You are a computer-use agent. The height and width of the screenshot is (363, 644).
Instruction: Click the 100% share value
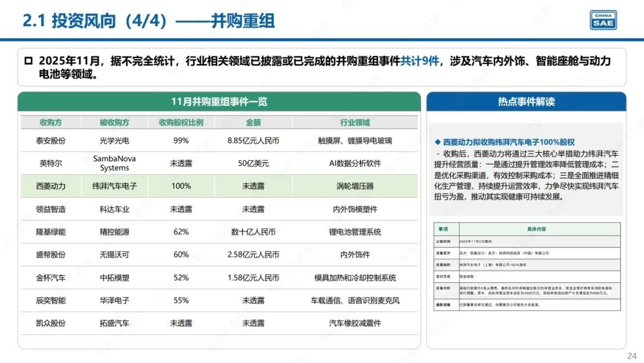[181, 186]
